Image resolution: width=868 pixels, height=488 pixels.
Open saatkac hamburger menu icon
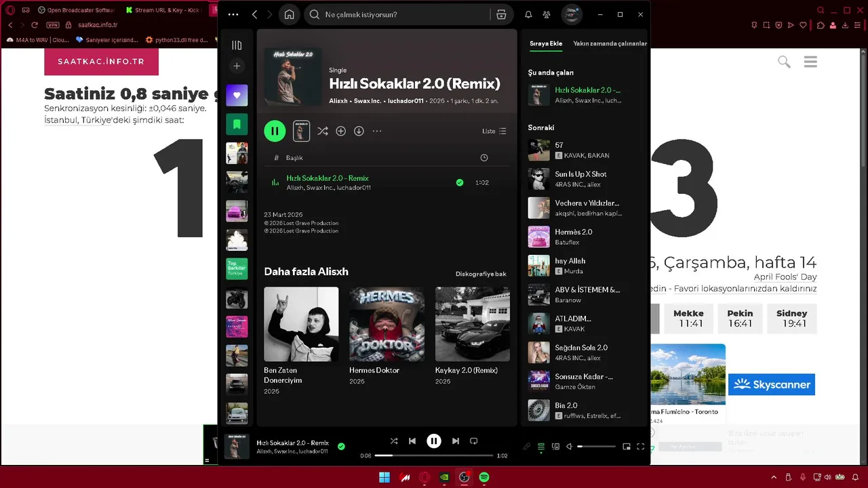pyautogui.click(x=810, y=62)
